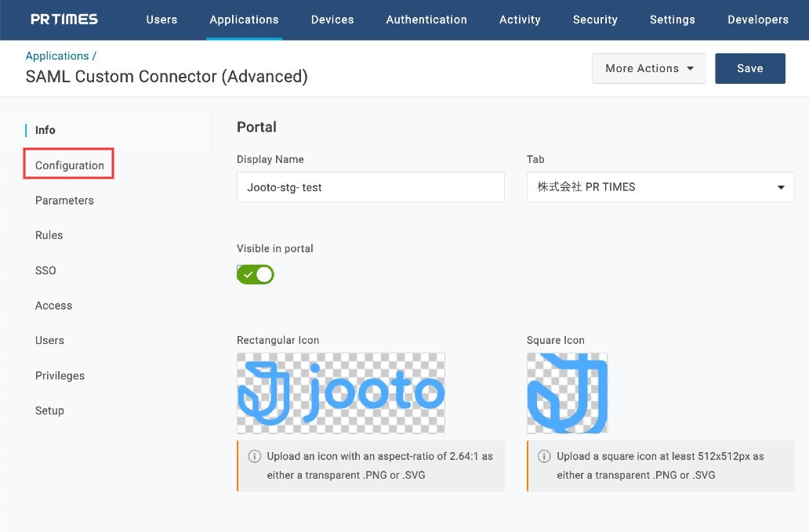The image size is (809, 532).
Task: Open the Developers top menu
Action: pyautogui.click(x=757, y=20)
